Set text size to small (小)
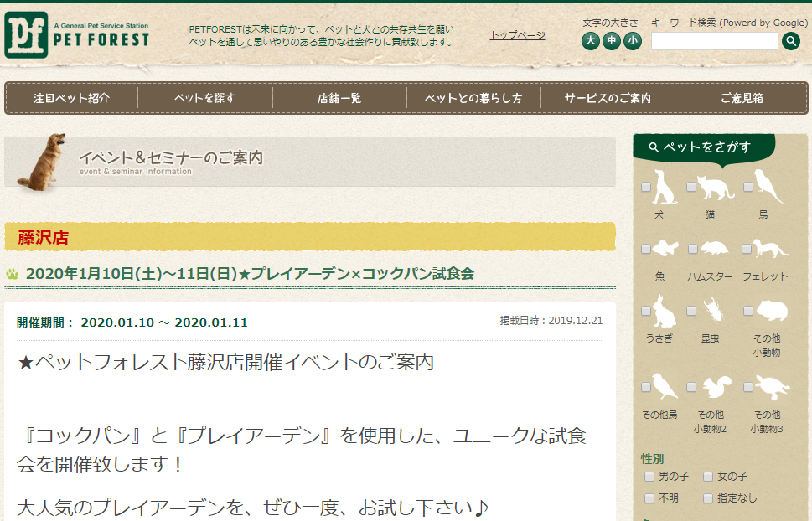The height and width of the screenshot is (521, 812). [633, 40]
